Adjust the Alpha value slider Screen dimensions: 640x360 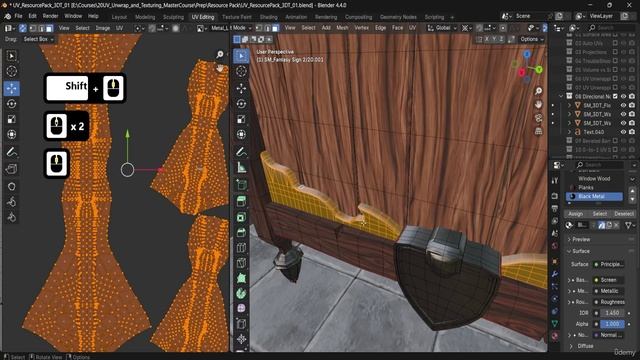pos(612,324)
